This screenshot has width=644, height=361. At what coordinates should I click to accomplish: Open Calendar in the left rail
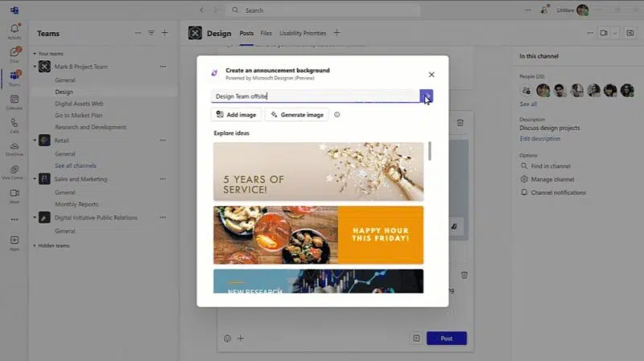click(x=14, y=102)
